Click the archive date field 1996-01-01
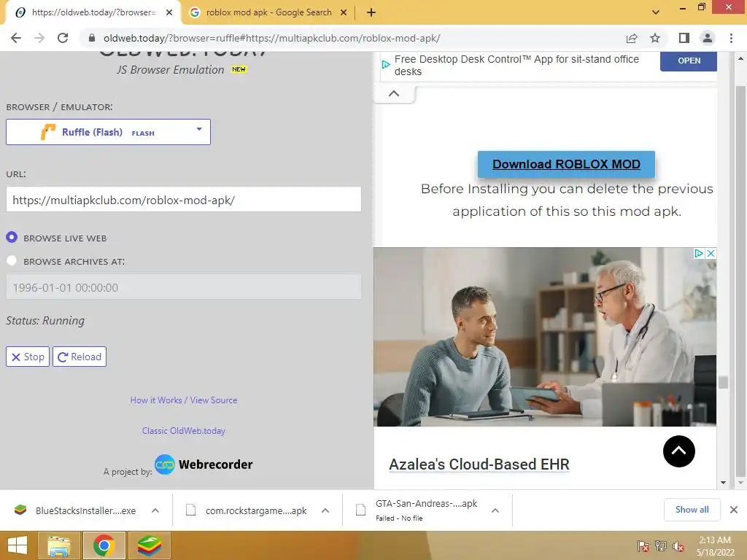 click(x=183, y=287)
